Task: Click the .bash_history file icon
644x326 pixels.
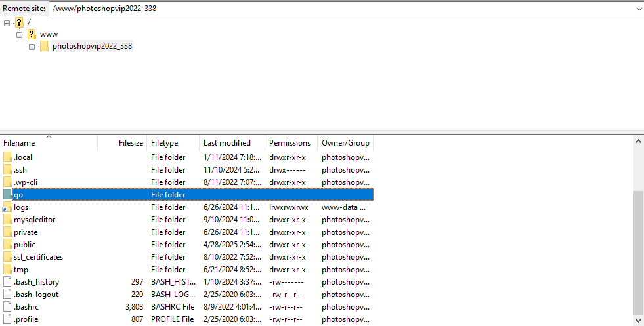Action: click(7, 282)
